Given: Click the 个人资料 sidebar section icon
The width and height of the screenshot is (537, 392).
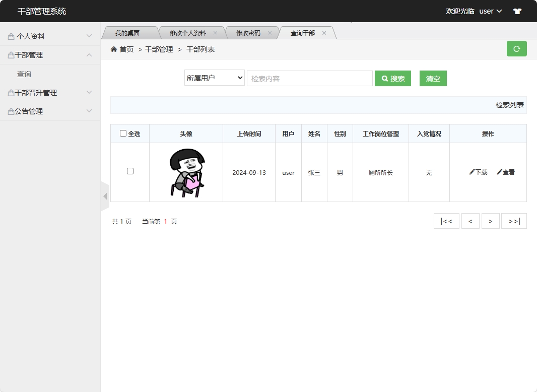Looking at the screenshot, I should click(x=11, y=36).
